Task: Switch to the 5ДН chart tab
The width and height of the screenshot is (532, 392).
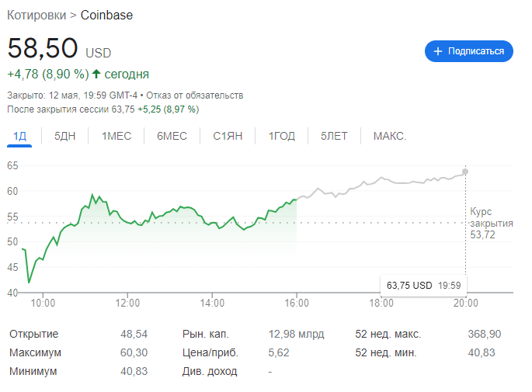Action: click(65, 136)
